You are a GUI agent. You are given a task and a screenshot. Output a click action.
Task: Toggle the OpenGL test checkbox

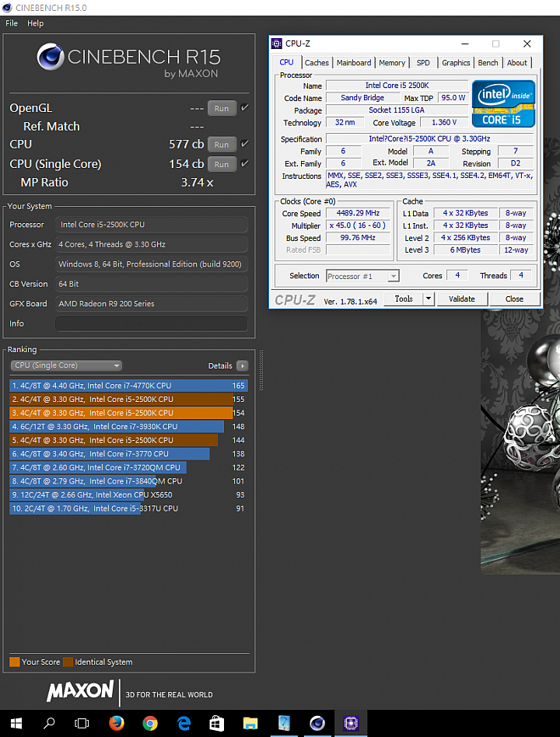244,107
